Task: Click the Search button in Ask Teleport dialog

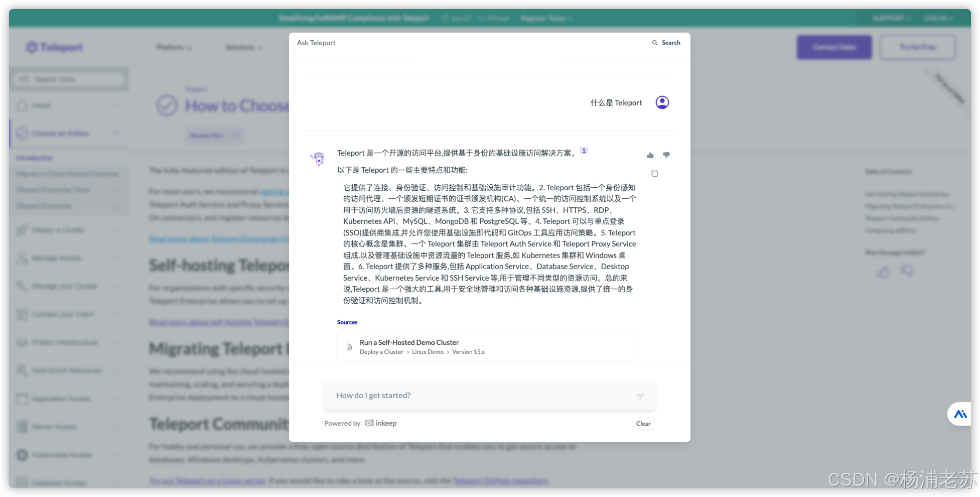Action: click(666, 43)
